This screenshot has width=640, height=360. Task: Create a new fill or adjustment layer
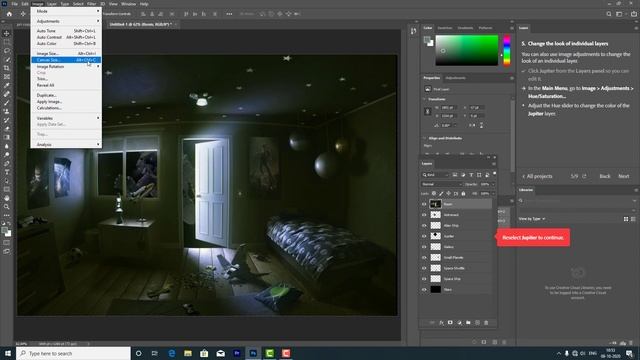[459, 322]
